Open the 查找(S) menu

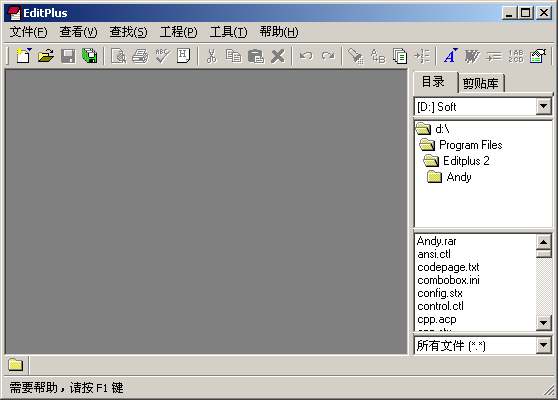pyautogui.click(x=128, y=32)
